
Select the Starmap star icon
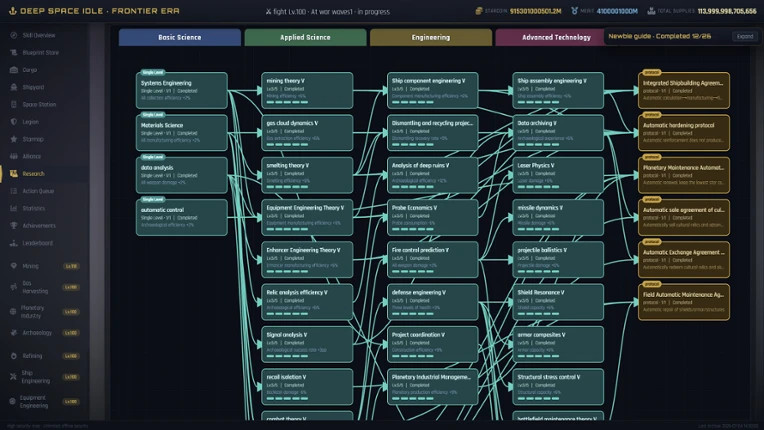(14, 139)
